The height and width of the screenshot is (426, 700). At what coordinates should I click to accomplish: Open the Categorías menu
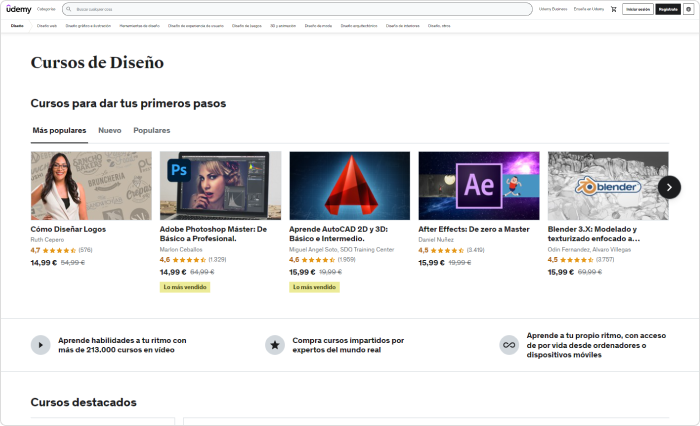point(46,9)
